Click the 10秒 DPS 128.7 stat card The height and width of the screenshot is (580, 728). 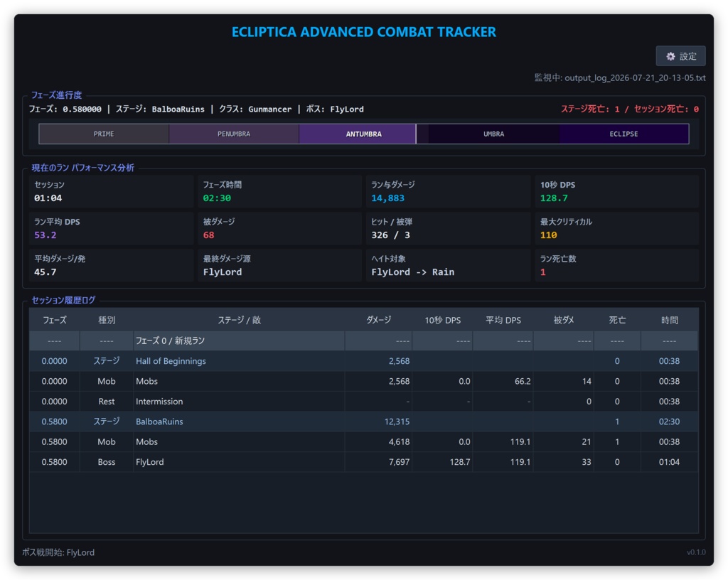616,191
